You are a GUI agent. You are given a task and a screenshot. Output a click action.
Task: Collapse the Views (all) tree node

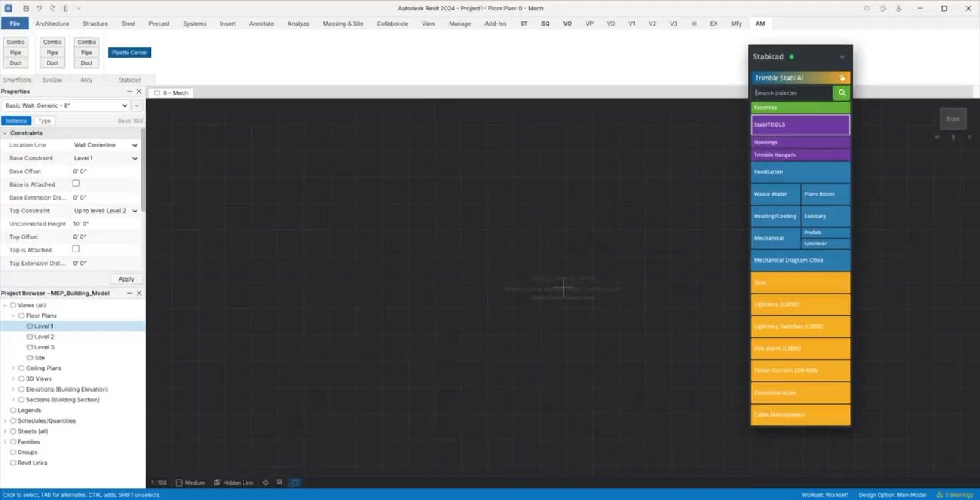5,305
